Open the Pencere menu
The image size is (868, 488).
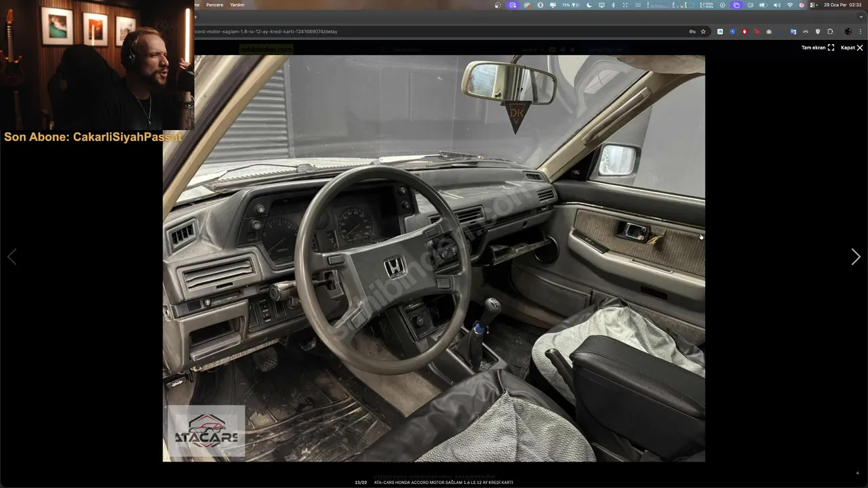pyautogui.click(x=215, y=5)
